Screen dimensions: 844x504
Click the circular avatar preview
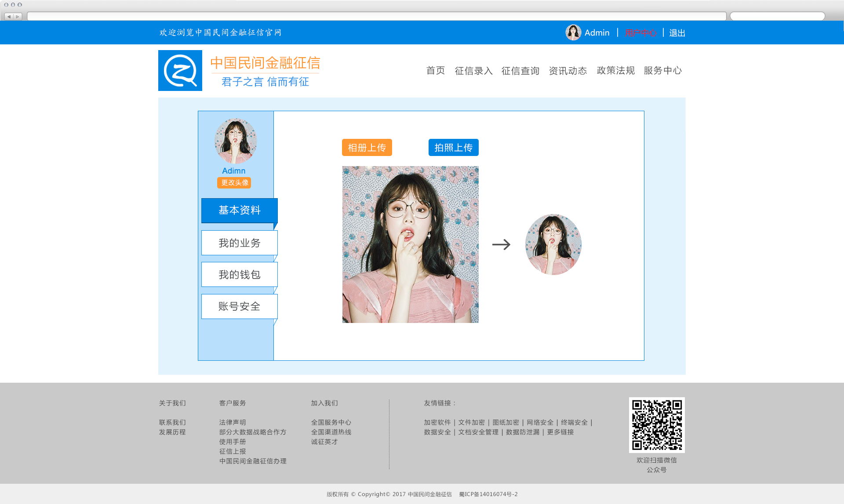click(553, 244)
